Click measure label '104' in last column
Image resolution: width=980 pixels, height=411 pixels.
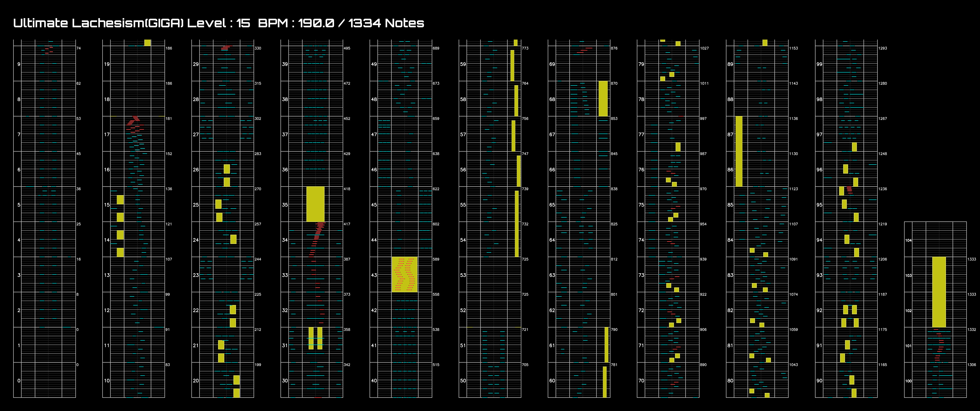pyautogui.click(x=908, y=240)
